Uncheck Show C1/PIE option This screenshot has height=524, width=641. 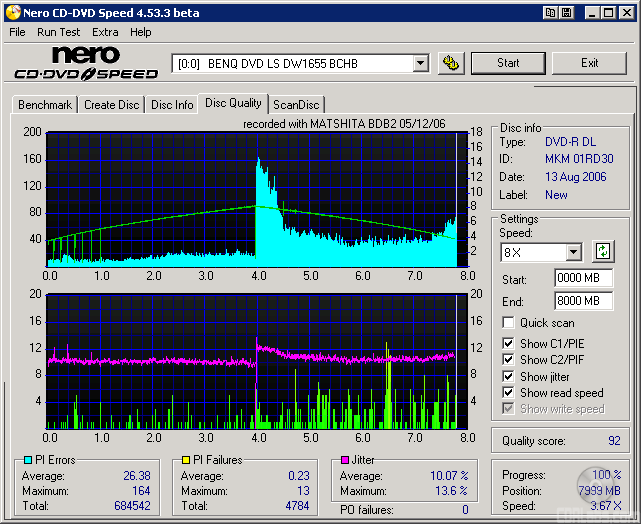coord(509,344)
